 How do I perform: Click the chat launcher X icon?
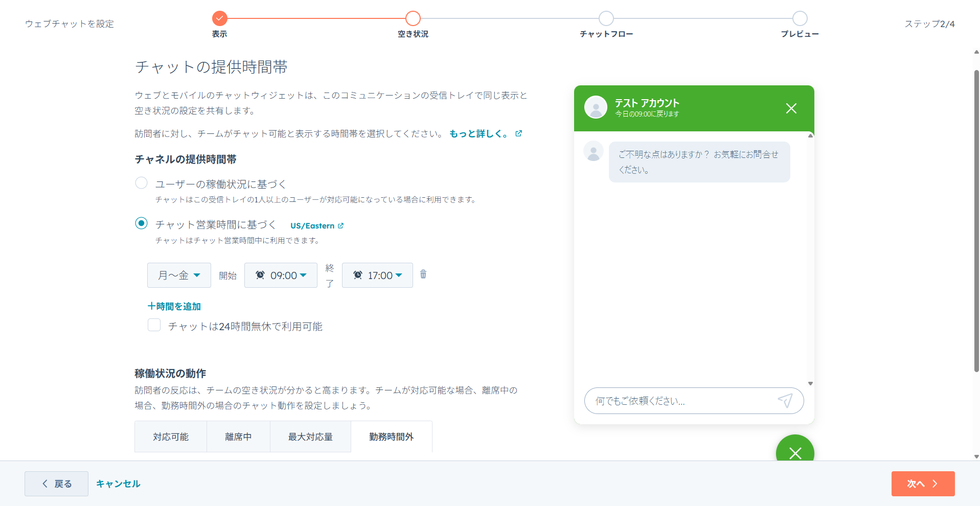coord(795,454)
